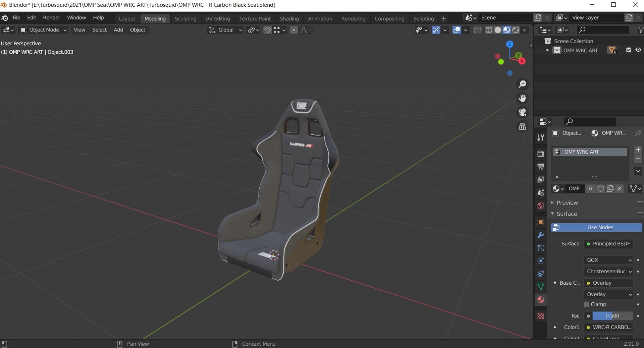
Task: Toggle camera view with camera icon
Action: pyautogui.click(x=522, y=112)
